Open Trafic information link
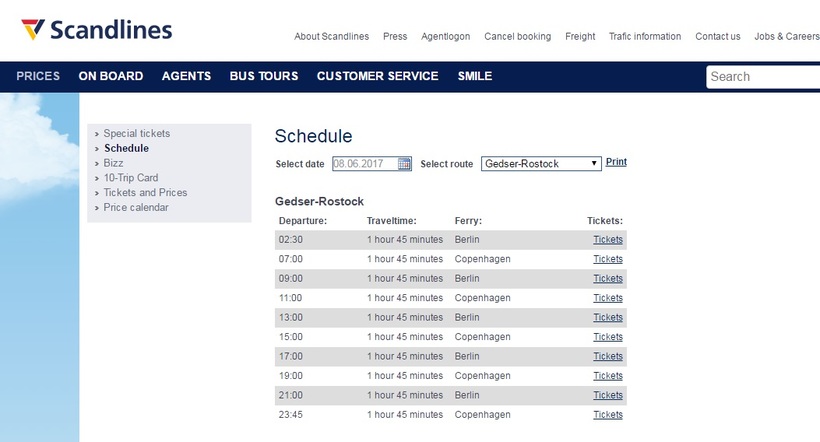 point(645,37)
